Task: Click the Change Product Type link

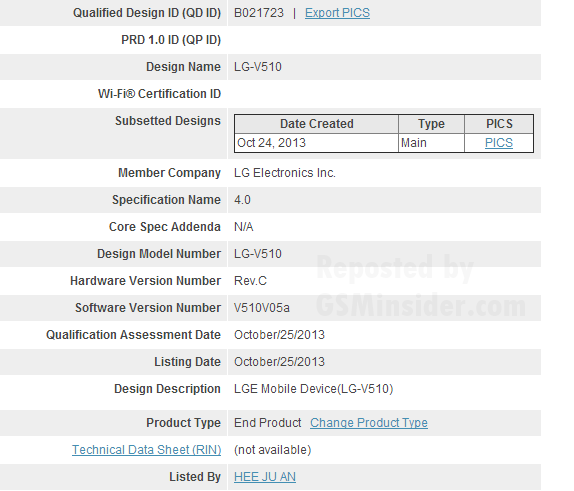Action: tap(369, 423)
